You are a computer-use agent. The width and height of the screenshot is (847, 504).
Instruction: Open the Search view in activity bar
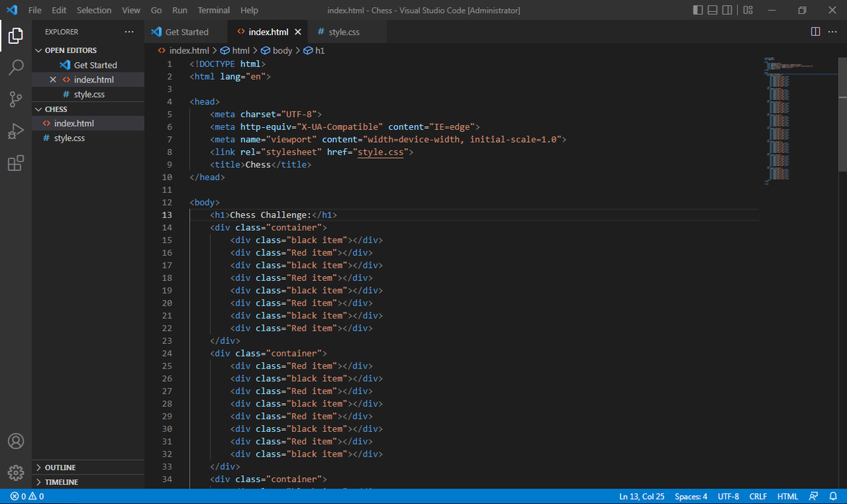point(16,68)
